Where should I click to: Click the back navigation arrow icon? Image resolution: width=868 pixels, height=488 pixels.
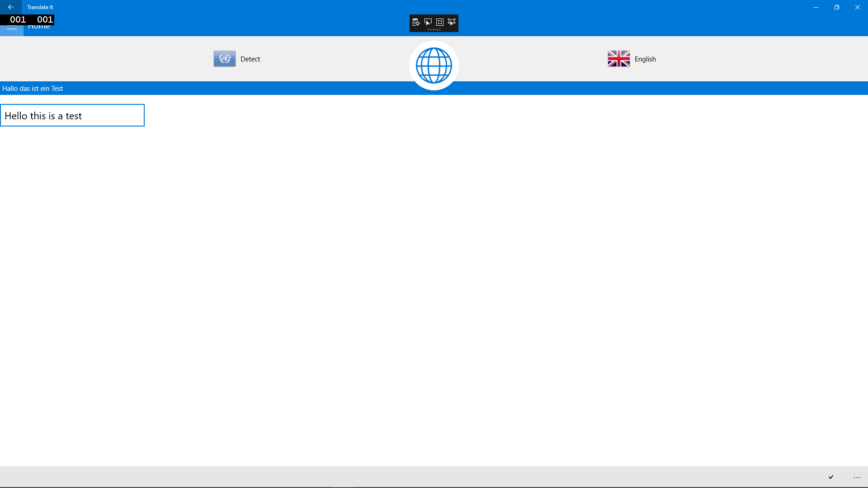point(11,7)
